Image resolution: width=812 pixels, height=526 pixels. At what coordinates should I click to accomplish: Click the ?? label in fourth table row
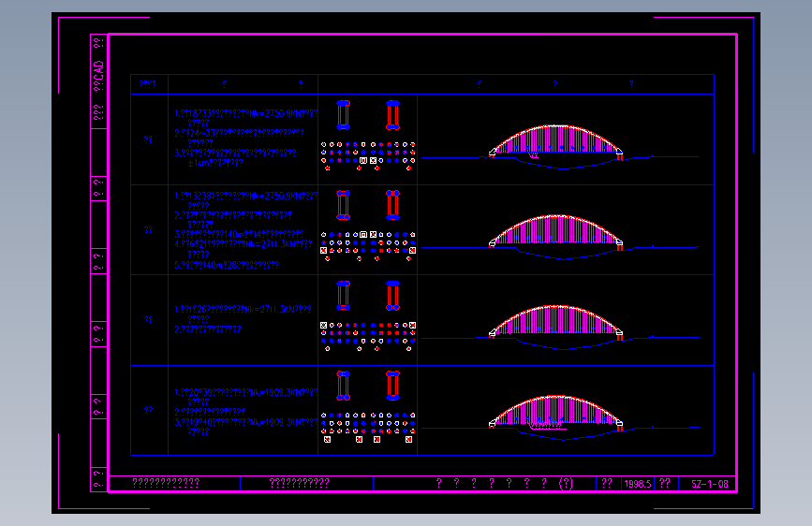(149, 410)
